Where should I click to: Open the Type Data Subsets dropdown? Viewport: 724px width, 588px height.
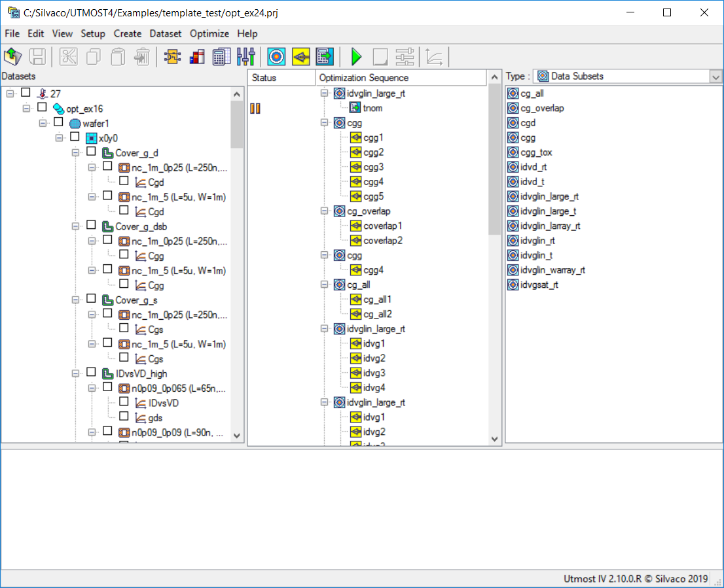point(715,77)
